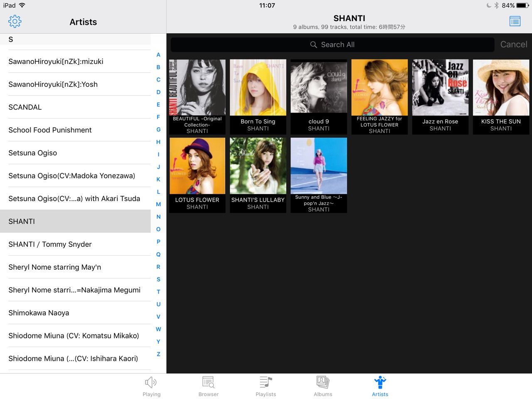Choose Shimokawa Naoya artist
The image size is (532, 399).
tap(75, 313)
